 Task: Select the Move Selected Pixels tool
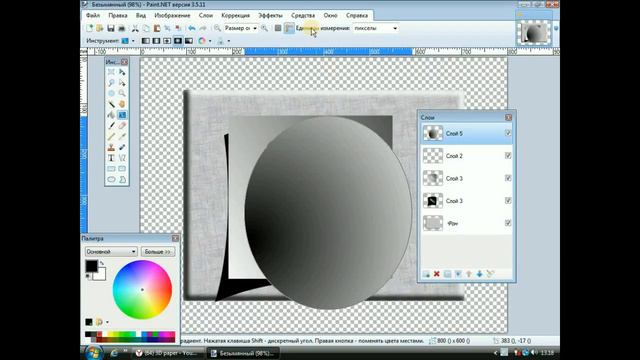coord(122,72)
